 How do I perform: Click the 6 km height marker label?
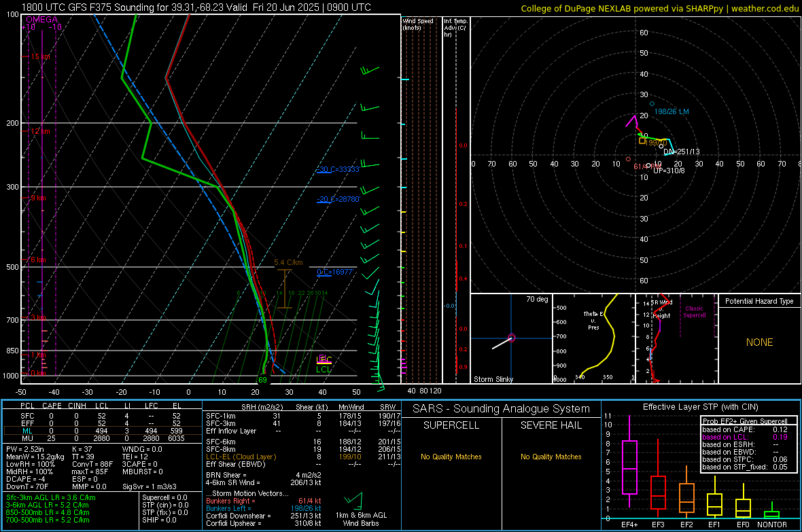[x=38, y=260]
